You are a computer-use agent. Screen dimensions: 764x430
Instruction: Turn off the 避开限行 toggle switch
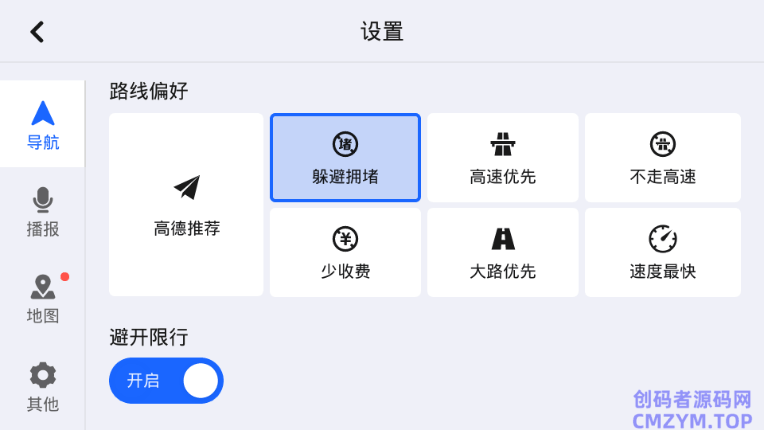pyautogui.click(x=166, y=381)
